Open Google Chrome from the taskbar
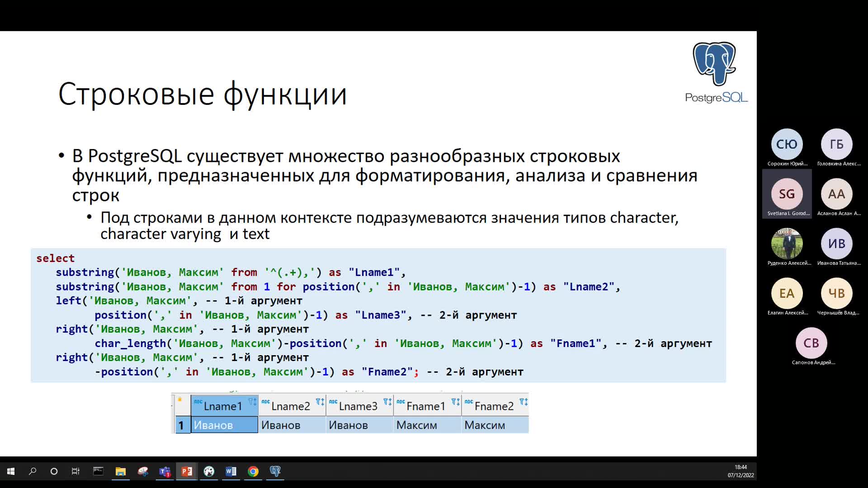Screen dimensions: 868x488 tap(253, 471)
